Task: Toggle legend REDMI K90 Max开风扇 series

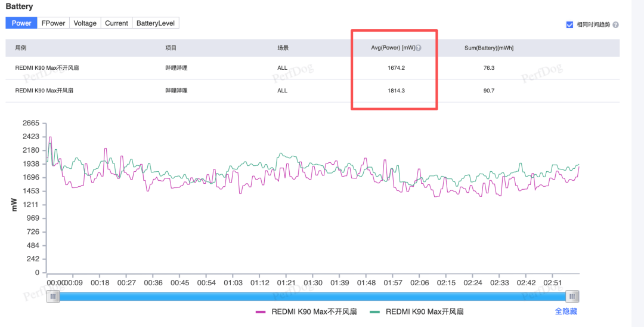Action: [416, 312]
